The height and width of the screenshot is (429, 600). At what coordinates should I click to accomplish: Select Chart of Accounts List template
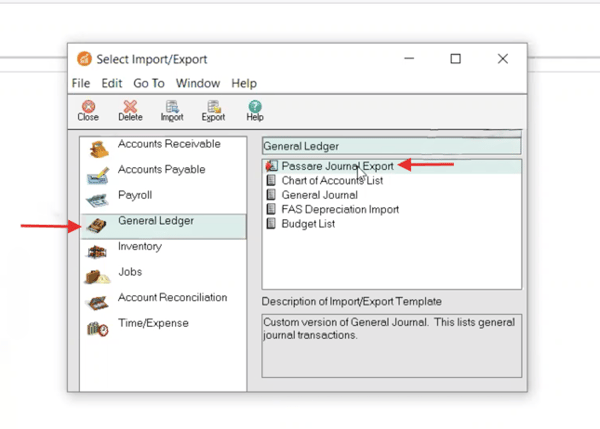coord(392,181)
